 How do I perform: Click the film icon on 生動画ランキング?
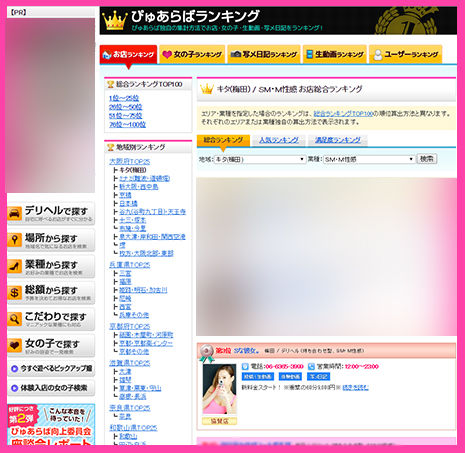[310, 54]
